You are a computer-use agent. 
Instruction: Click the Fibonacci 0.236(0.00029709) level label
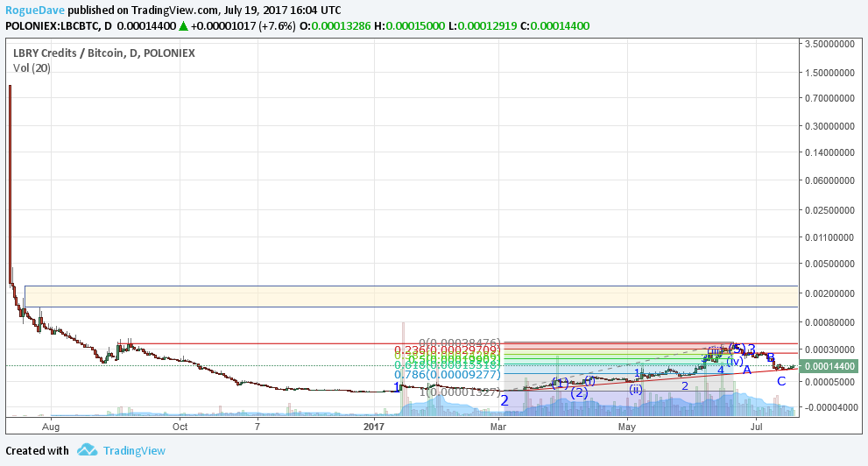click(x=448, y=350)
